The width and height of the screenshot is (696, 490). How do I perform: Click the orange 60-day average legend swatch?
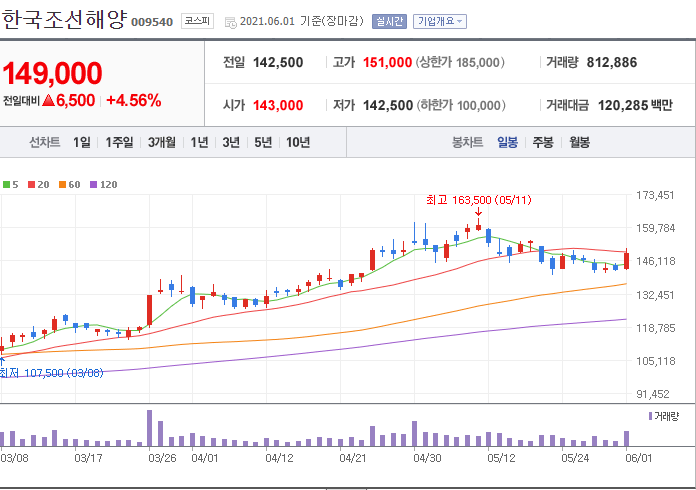click(x=62, y=185)
